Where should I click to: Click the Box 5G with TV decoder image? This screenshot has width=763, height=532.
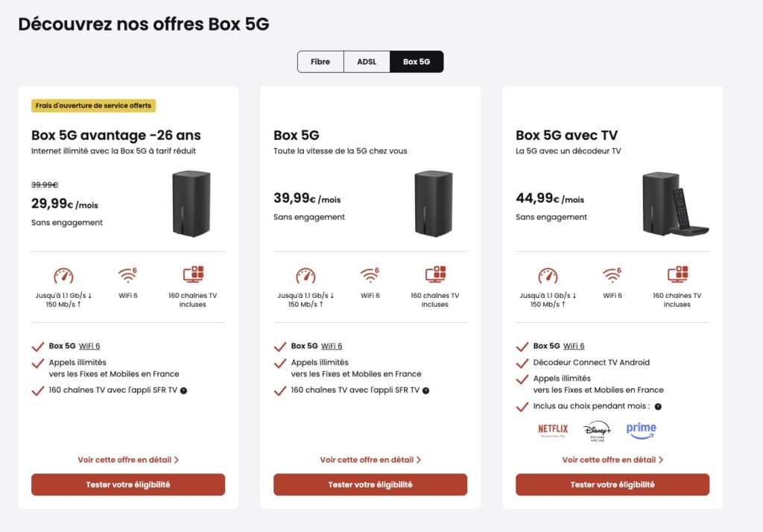pyautogui.click(x=675, y=203)
